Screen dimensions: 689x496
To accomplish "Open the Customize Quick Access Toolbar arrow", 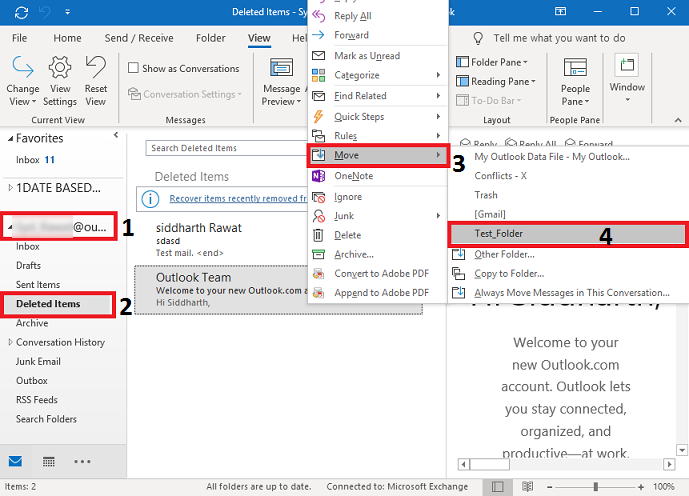I will click(x=67, y=12).
